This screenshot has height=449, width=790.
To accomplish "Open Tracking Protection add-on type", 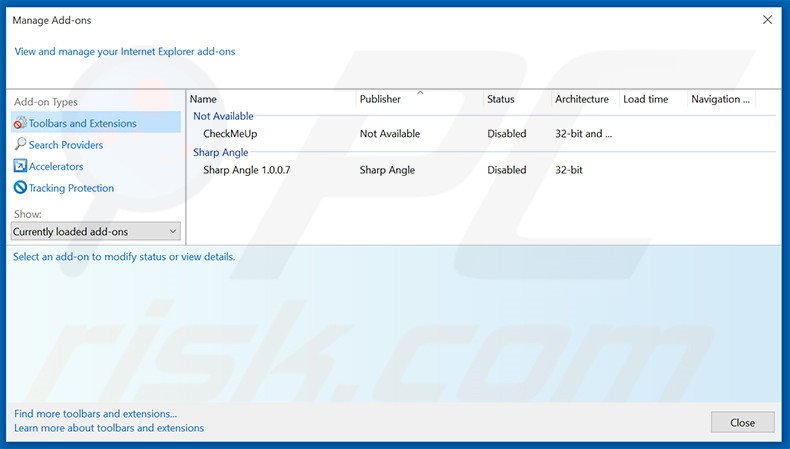I will coord(71,188).
